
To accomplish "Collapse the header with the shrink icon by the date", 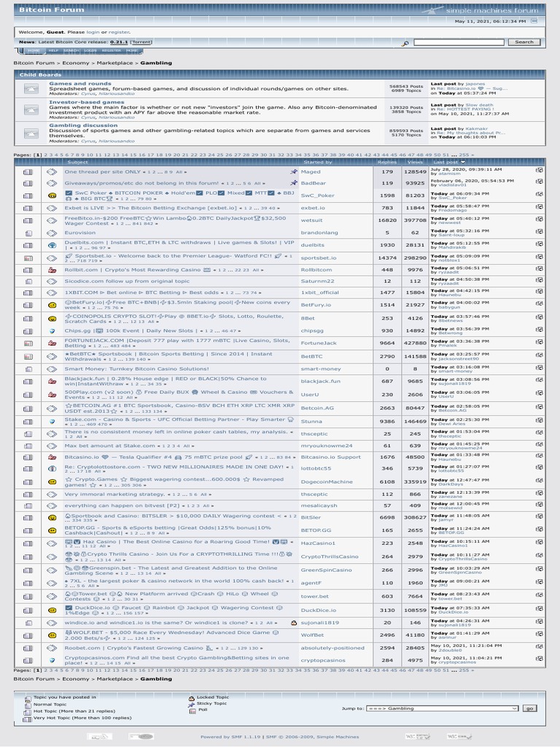I will pyautogui.click(x=534, y=21).
